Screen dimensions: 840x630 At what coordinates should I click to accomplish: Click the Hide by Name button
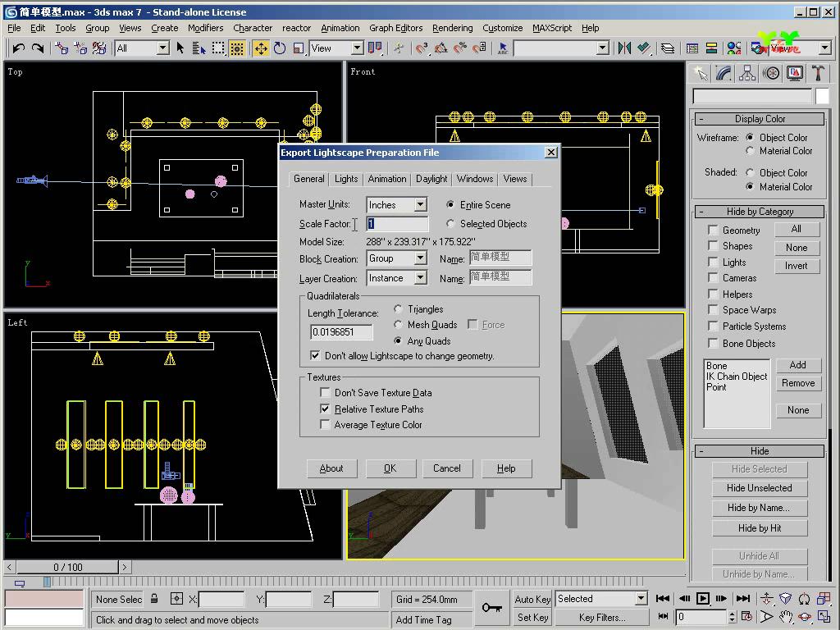tap(760, 508)
